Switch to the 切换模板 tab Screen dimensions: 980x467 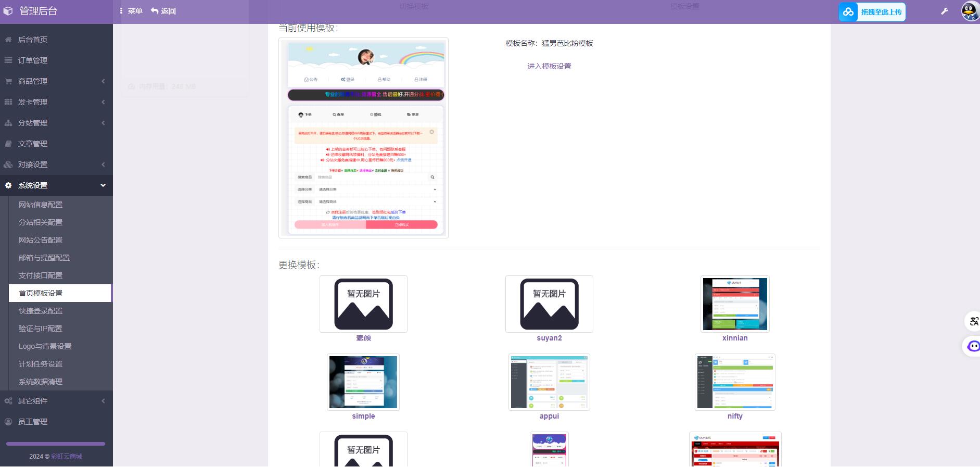pyautogui.click(x=414, y=6)
